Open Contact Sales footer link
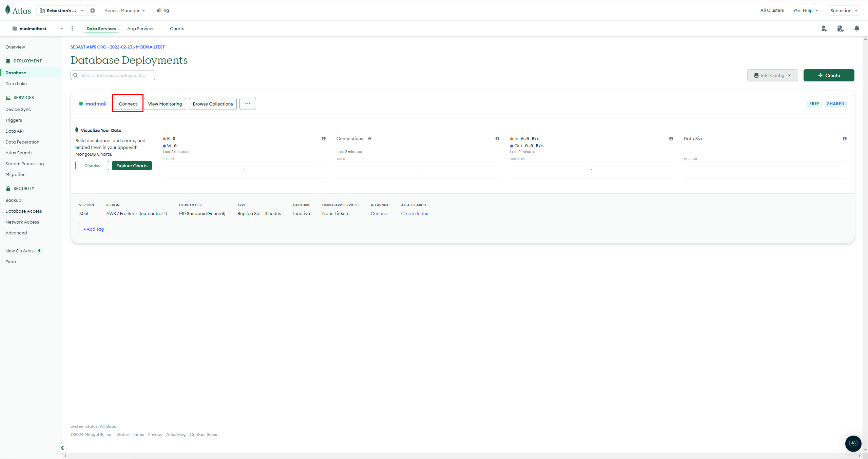Screen dimensions: 868x459 (203, 435)
